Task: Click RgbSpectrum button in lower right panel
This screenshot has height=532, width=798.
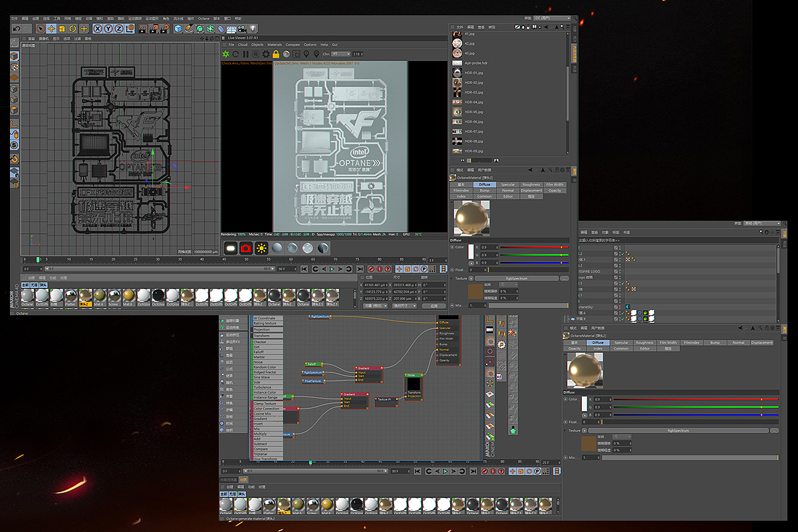Action: point(676,430)
